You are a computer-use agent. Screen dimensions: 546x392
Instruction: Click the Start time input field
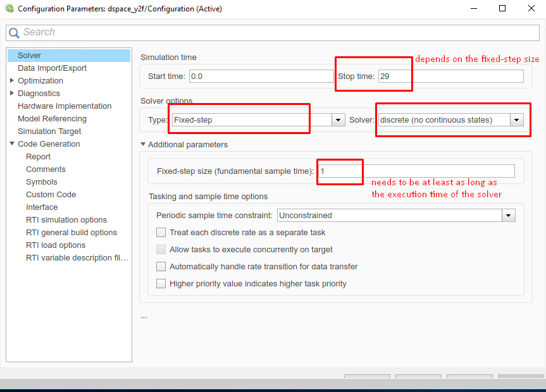[x=261, y=77]
